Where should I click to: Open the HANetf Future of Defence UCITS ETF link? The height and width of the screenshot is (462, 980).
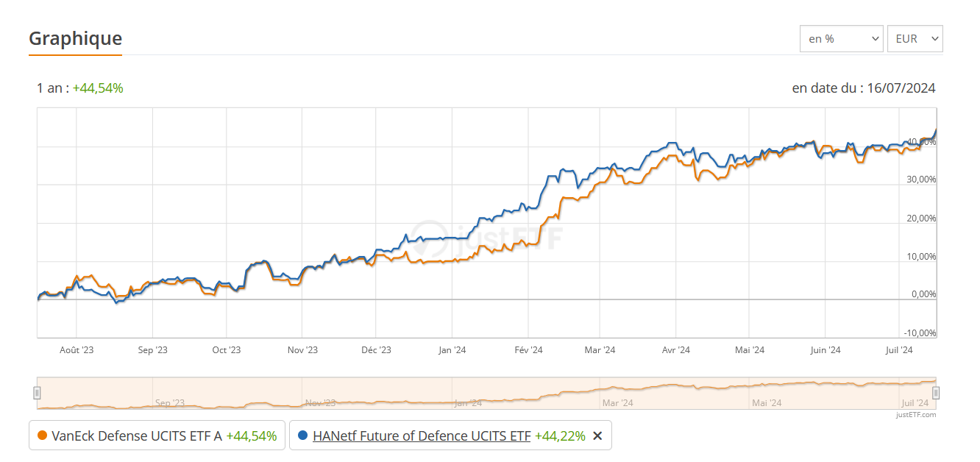(422, 436)
